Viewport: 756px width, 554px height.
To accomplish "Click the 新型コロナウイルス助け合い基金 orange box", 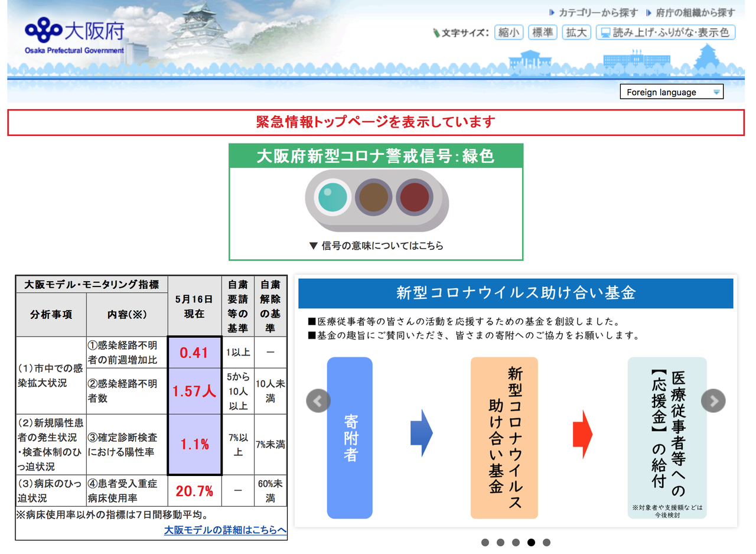I will click(x=504, y=438).
